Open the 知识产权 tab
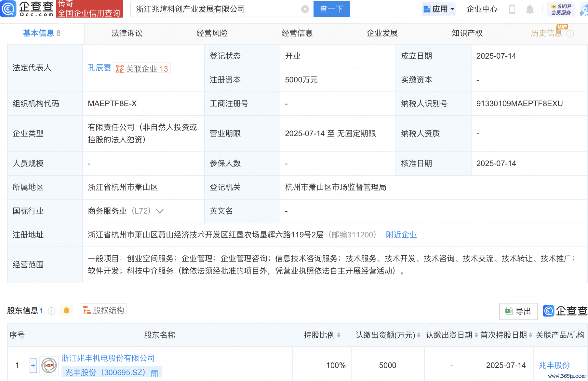Image resolution: width=588 pixels, height=381 pixels. point(467,33)
